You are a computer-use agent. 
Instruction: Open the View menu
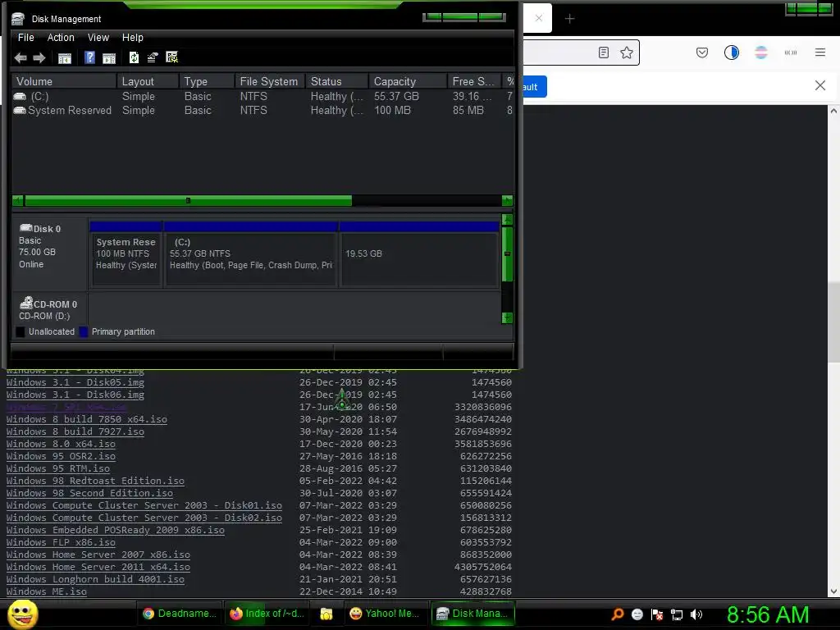(x=98, y=38)
